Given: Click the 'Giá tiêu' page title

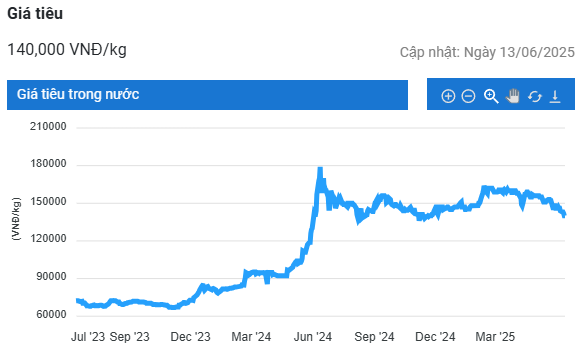Looking at the screenshot, I should tap(35, 13).
